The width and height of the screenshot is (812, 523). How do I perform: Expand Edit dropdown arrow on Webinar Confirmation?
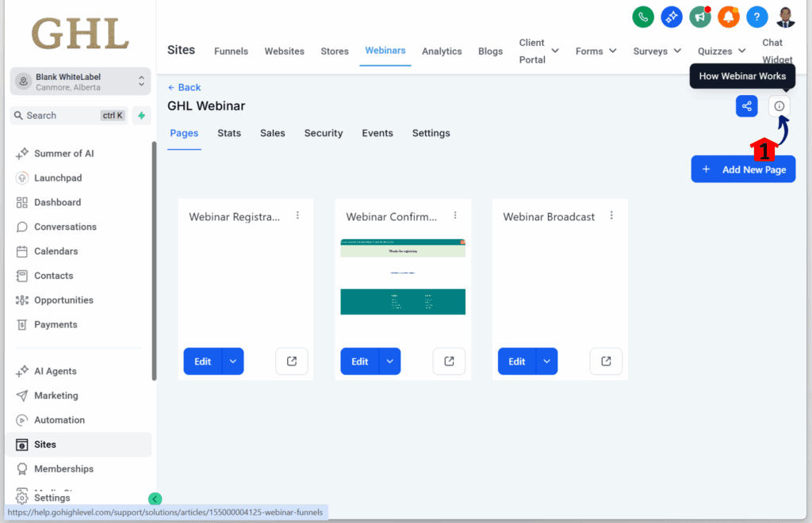point(390,361)
